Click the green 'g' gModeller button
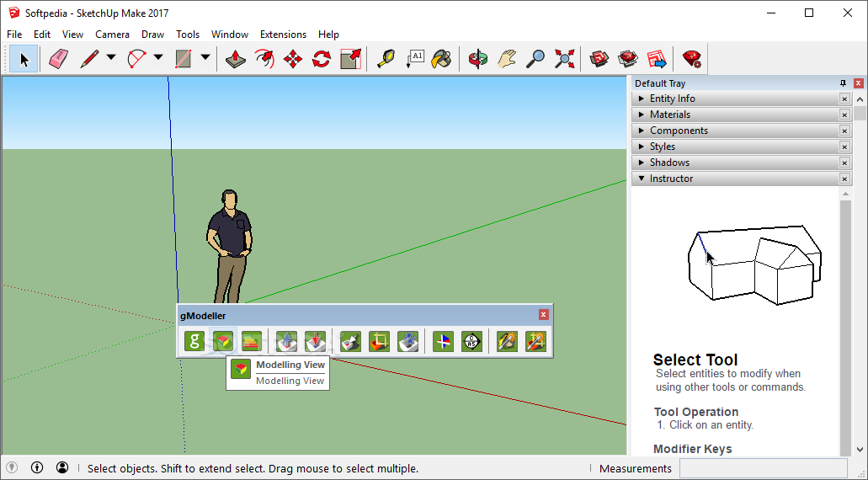The width and height of the screenshot is (868, 480). pos(194,341)
